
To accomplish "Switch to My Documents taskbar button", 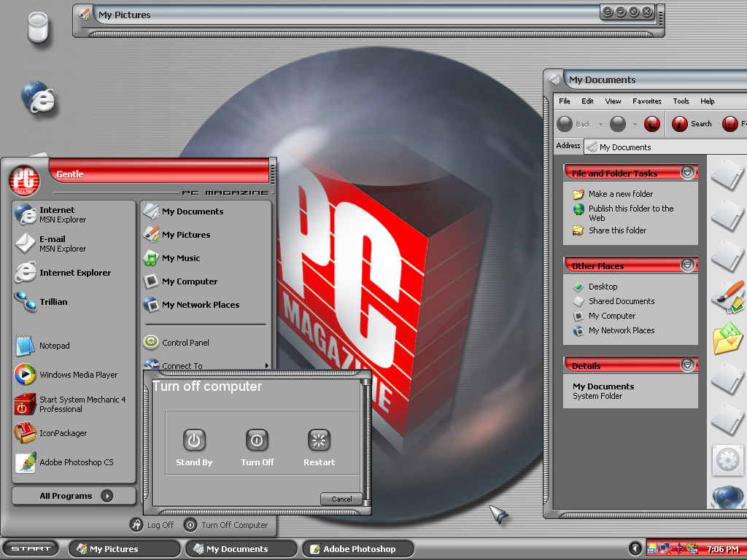I will tap(241, 548).
